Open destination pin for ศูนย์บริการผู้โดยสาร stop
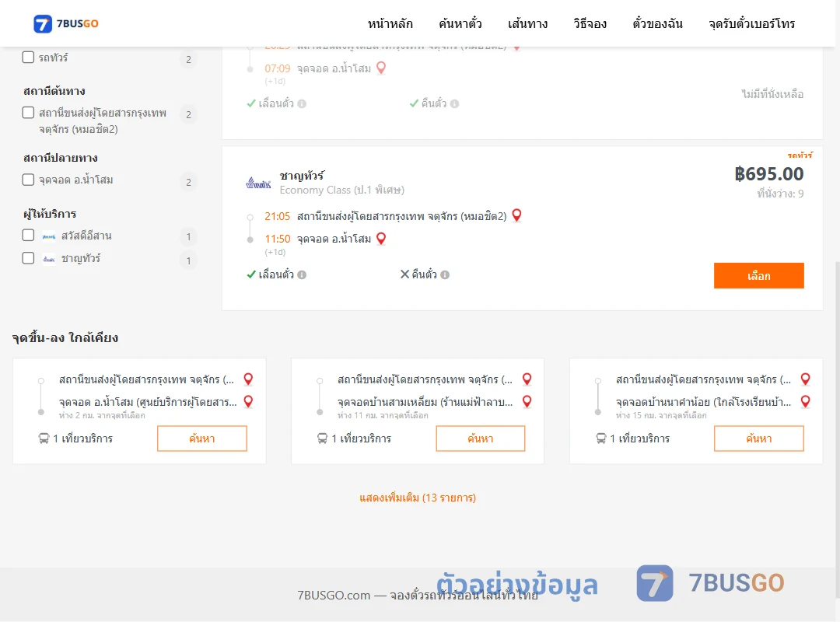The height and width of the screenshot is (622, 840). click(248, 401)
